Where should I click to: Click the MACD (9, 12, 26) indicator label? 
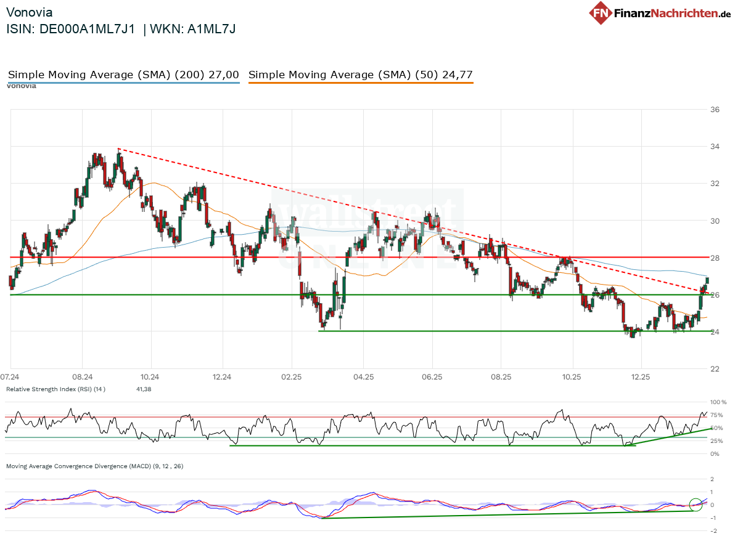point(94,466)
